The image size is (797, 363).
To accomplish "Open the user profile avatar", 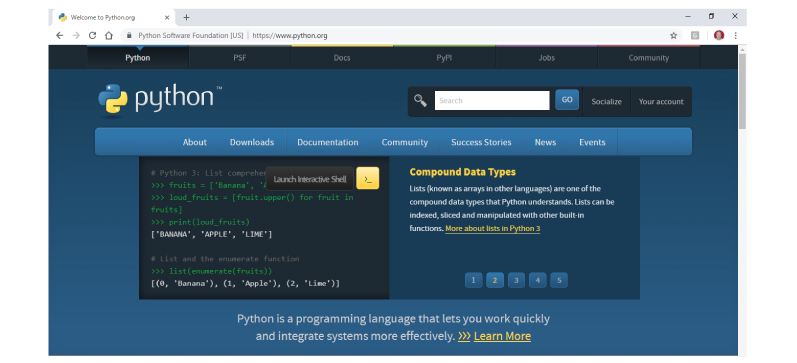I will point(719,36).
